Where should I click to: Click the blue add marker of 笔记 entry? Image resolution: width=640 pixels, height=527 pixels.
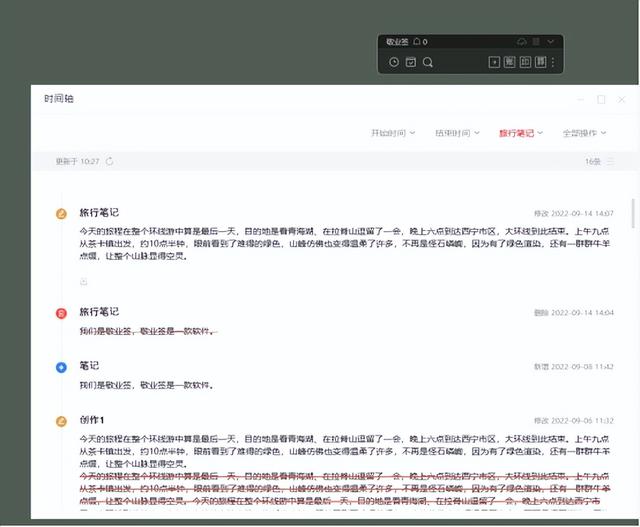[61, 367]
